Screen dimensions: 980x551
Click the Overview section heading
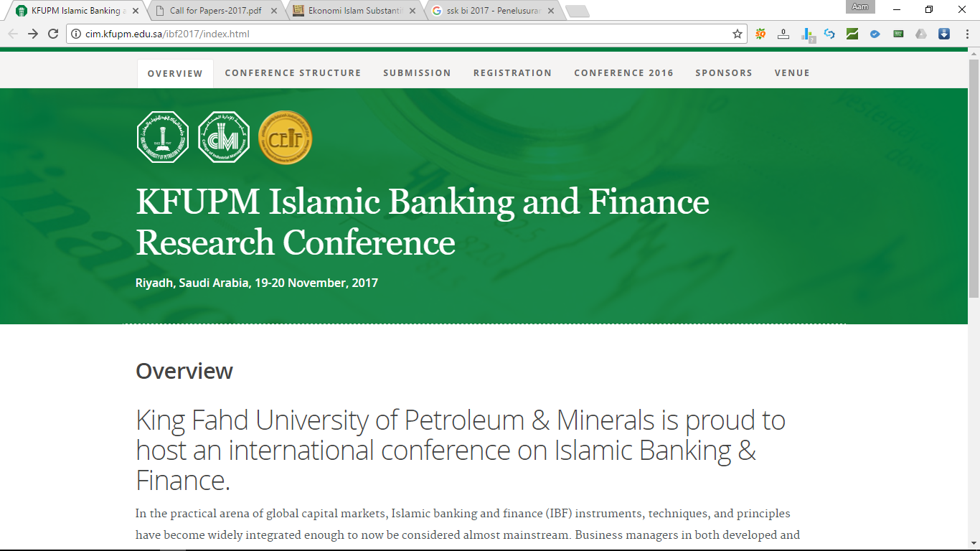click(x=184, y=371)
